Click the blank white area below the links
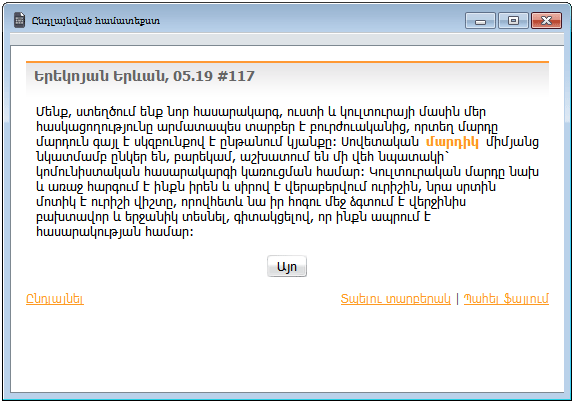 [287, 348]
